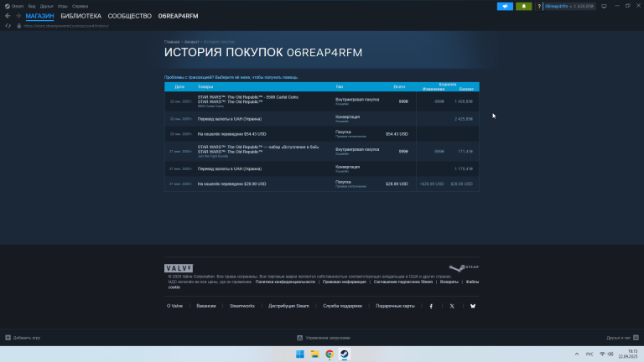Open Google Chrome from taskbar
644x362 pixels.
point(330,354)
